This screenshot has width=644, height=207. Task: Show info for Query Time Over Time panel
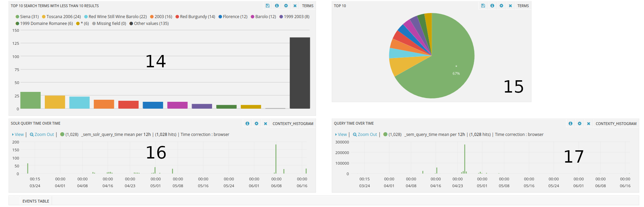click(x=570, y=124)
